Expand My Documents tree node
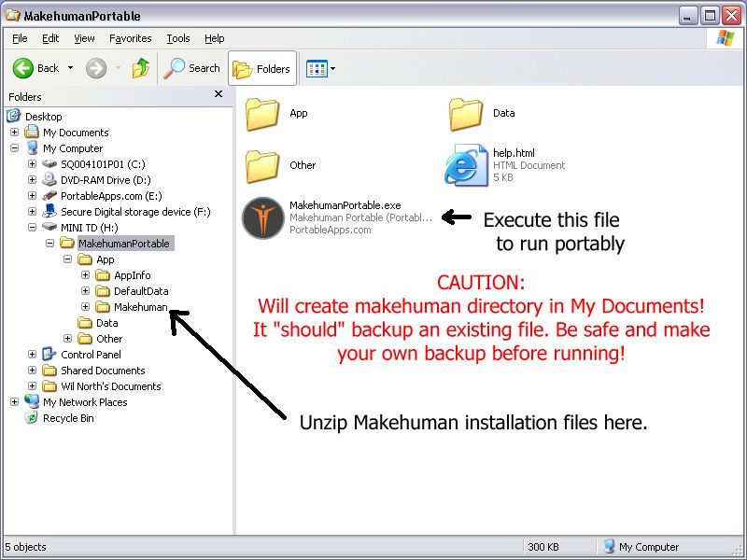Image resolution: width=747 pixels, height=560 pixels. (x=14, y=132)
